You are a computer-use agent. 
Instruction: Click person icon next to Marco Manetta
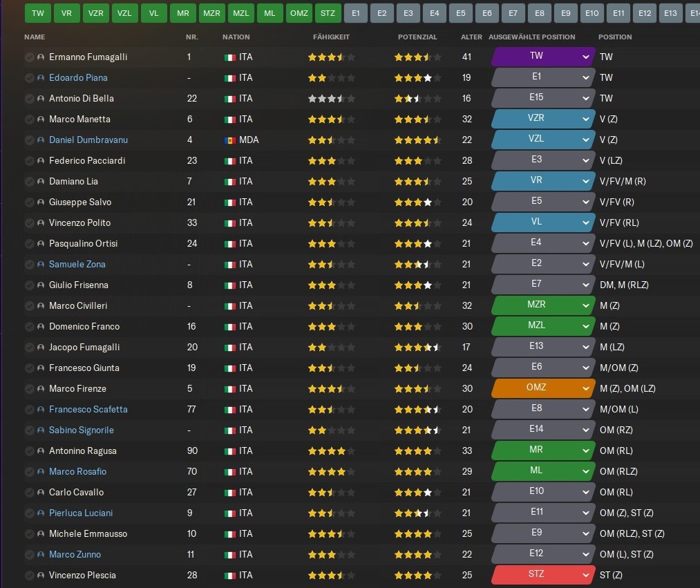coord(41,120)
